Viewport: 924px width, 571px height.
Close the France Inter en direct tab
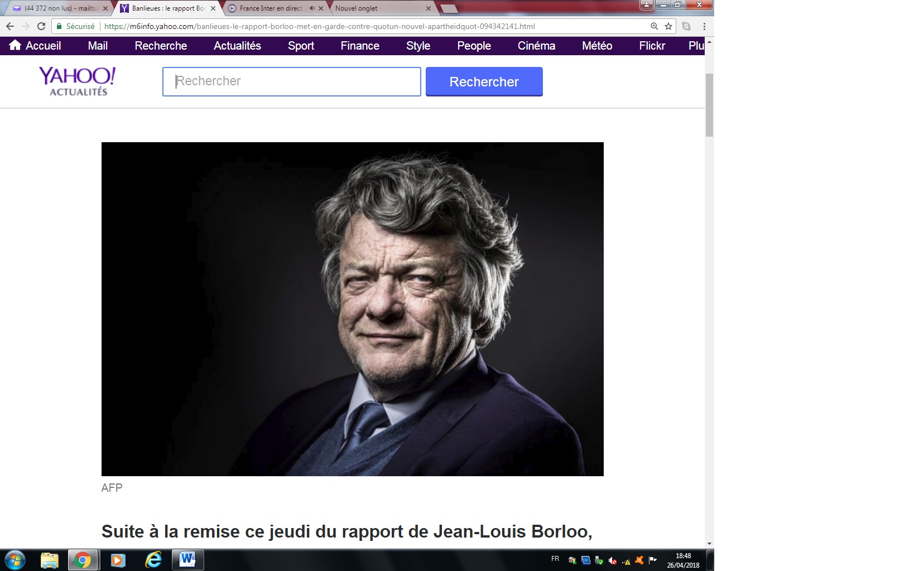pos(321,8)
